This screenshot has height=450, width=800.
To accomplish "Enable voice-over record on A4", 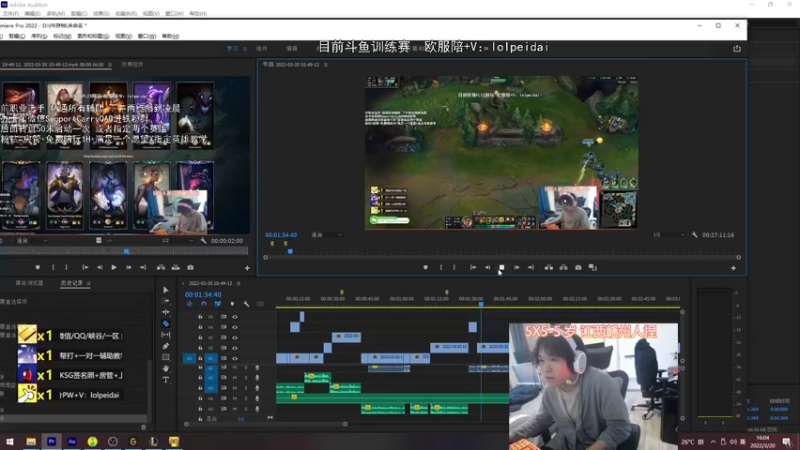I will coord(257,398).
